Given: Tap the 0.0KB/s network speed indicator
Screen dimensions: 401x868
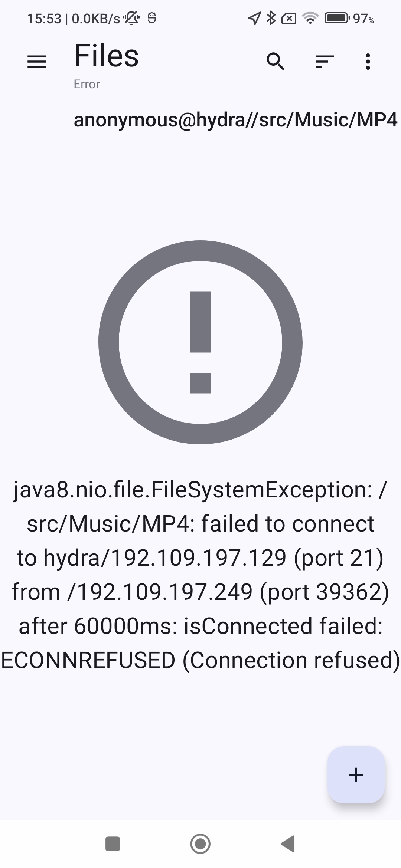Looking at the screenshot, I should [96, 19].
